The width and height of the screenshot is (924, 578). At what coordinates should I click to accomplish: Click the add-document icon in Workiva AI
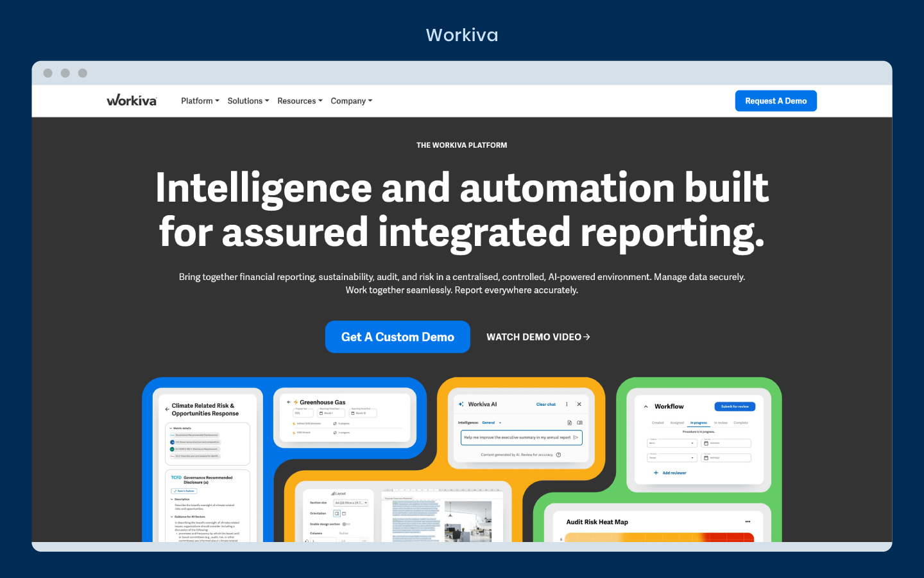(x=569, y=423)
